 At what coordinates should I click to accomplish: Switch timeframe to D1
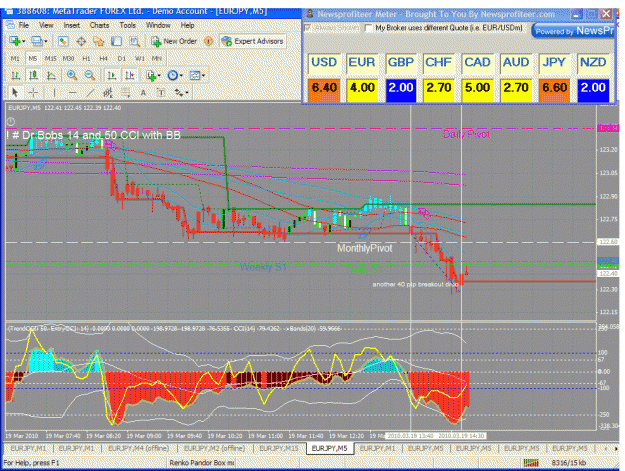(122, 58)
